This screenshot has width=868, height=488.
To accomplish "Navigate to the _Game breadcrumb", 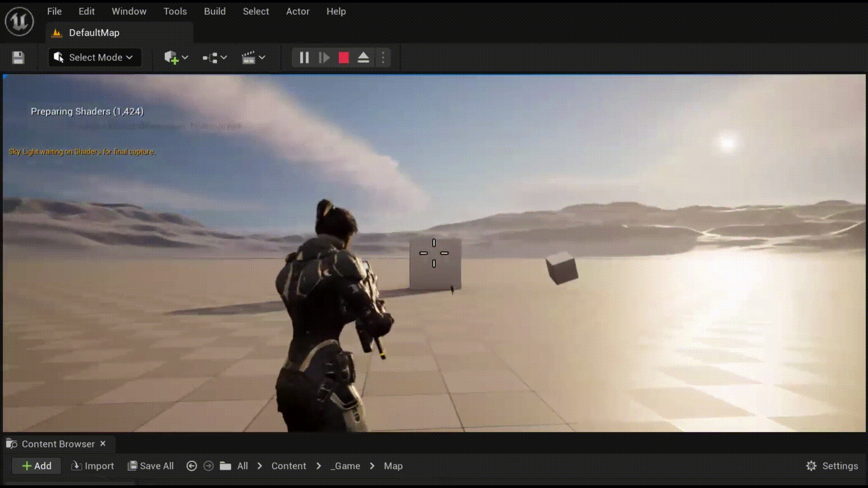I will coord(345,466).
